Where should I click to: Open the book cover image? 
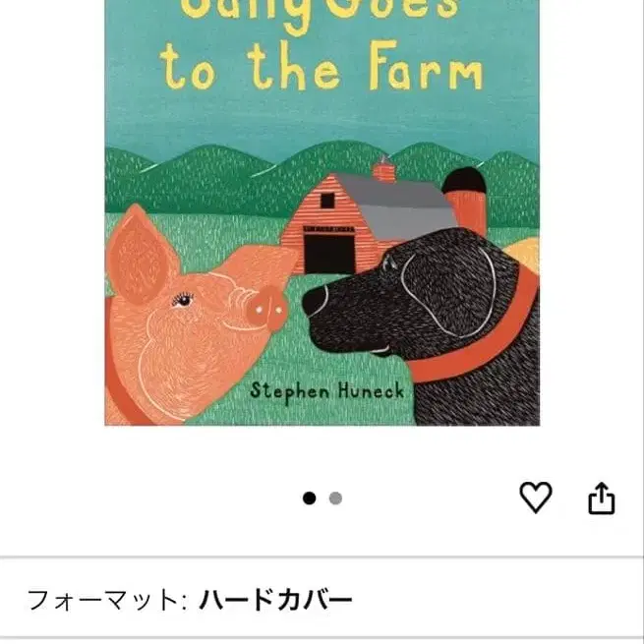322,212
